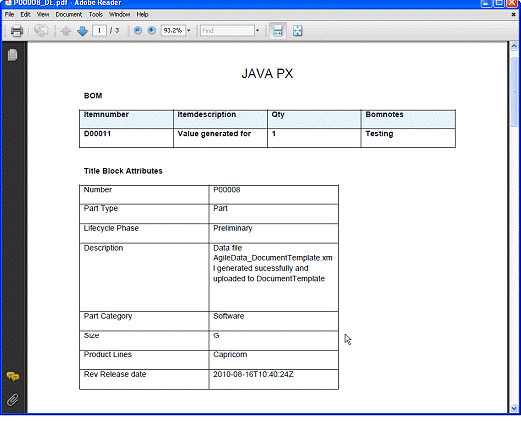Close the document with menu bar X

[x=513, y=15]
